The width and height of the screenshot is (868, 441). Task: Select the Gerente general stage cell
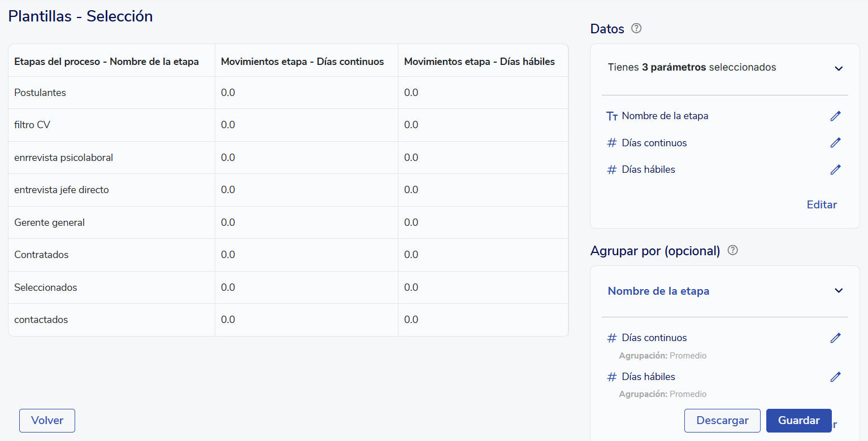pos(49,222)
